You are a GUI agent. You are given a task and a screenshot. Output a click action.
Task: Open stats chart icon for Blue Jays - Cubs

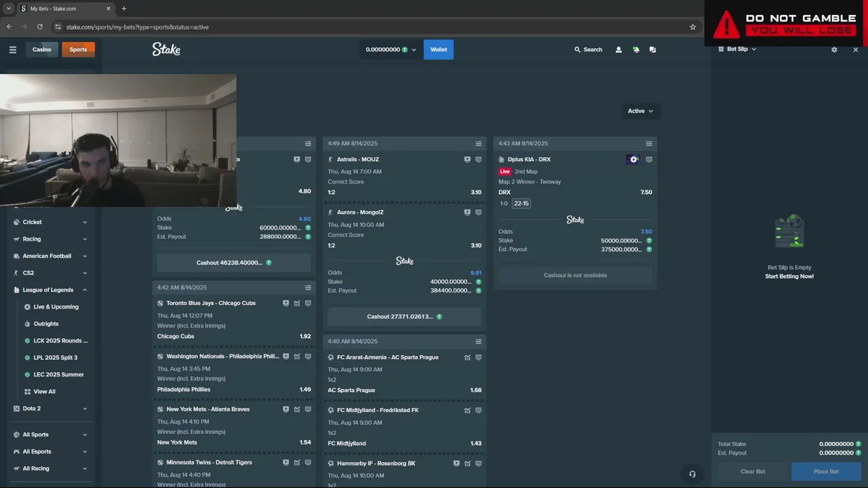pyautogui.click(x=297, y=303)
